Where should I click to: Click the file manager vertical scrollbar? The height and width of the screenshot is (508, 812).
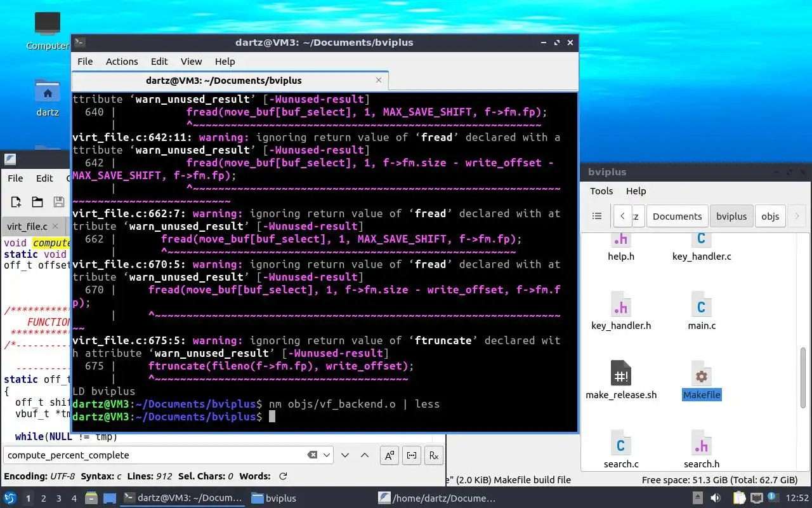pyautogui.click(x=803, y=378)
